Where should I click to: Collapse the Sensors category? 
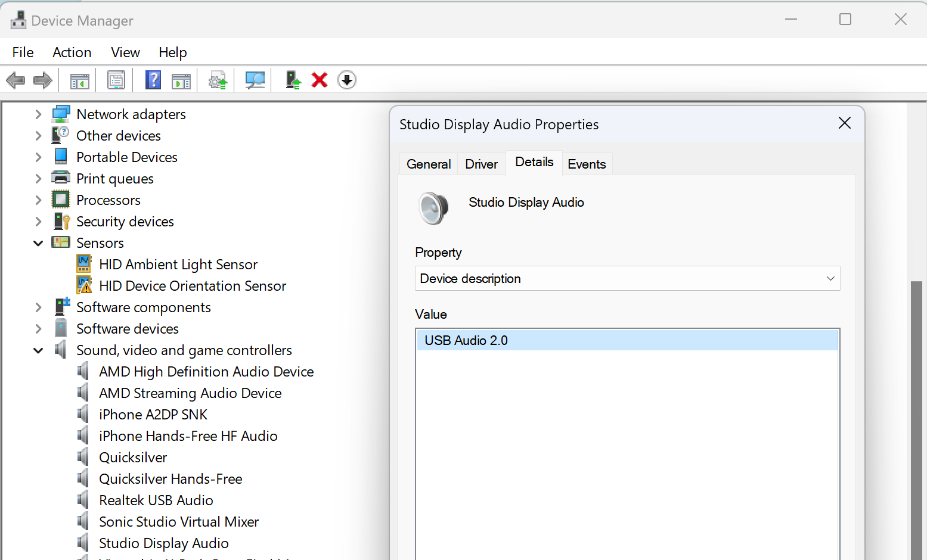[38, 242]
